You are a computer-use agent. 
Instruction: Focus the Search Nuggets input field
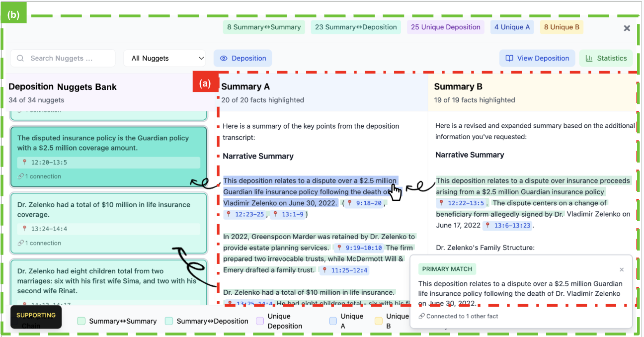(63, 58)
